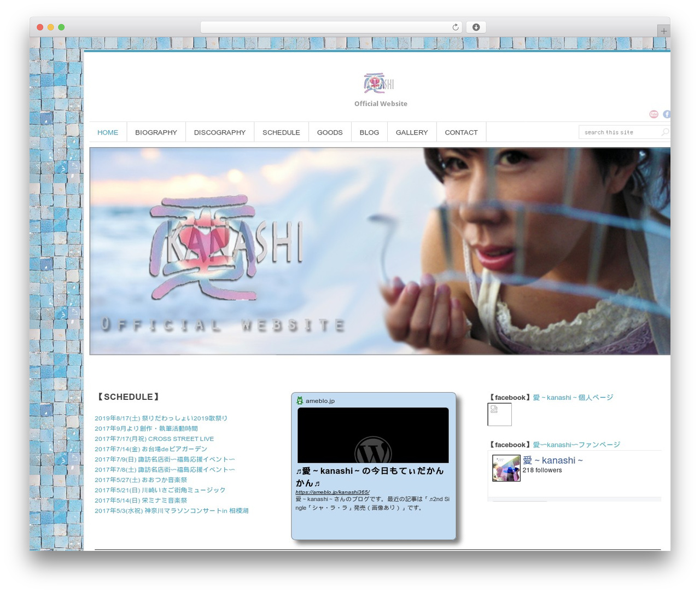Open the 2017年9月より創作 schedule link
The height and width of the screenshot is (593, 700).
click(x=146, y=428)
